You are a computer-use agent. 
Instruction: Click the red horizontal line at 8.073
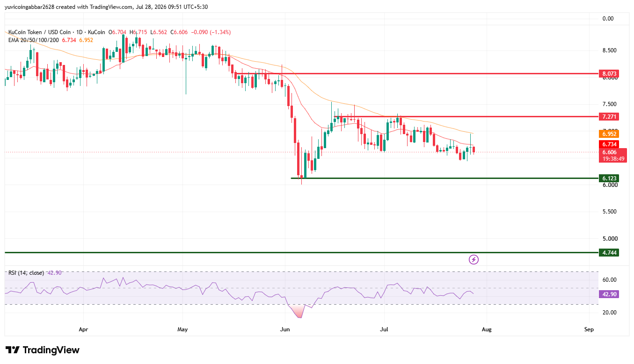416,74
